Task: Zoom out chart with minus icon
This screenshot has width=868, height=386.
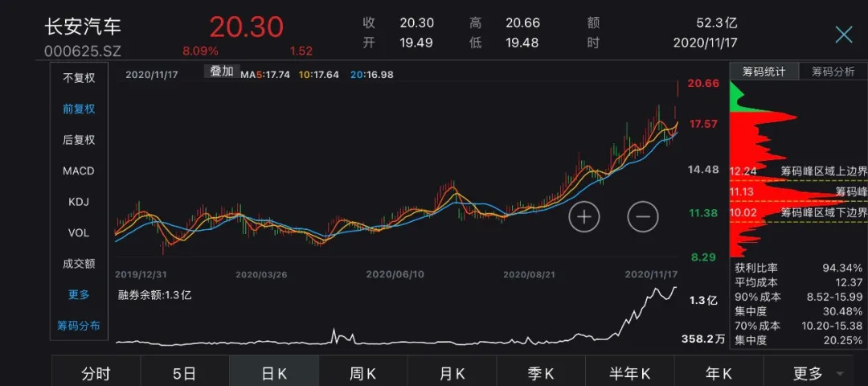Action: pos(643,216)
